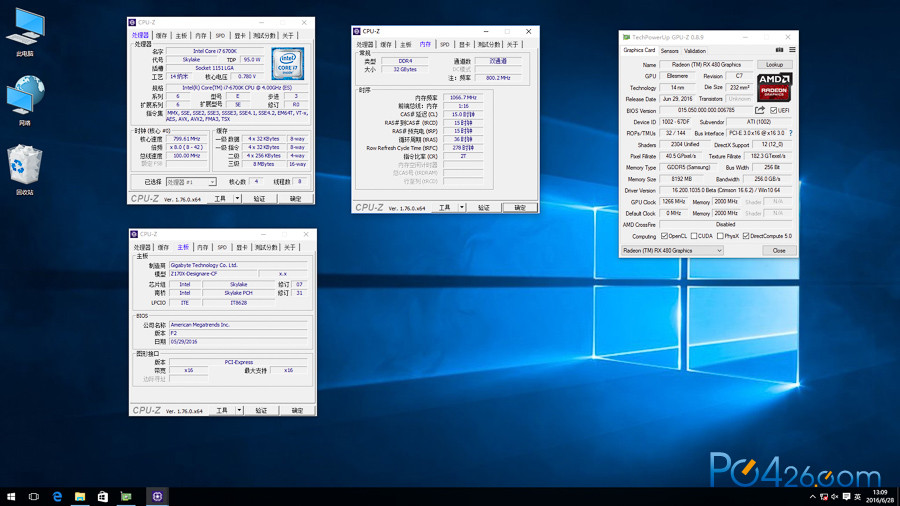Switch to the Validation tab in GPU-Z
The image size is (900, 506).
[695, 50]
